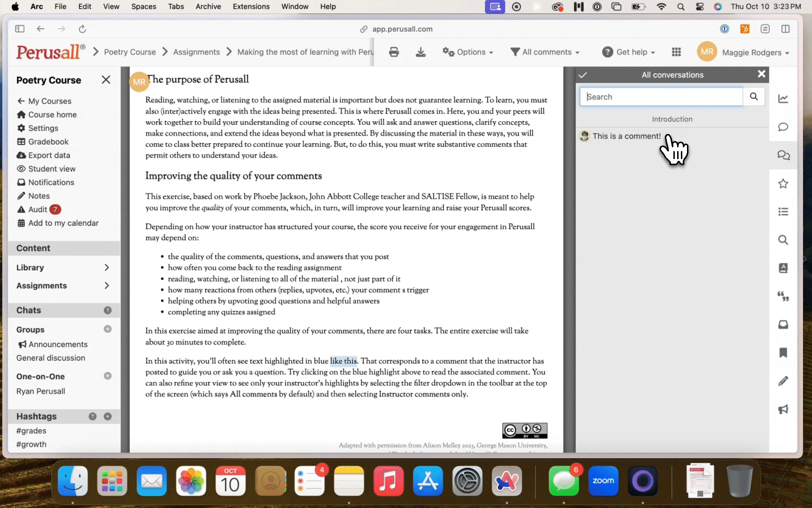Add a hashtag with plus icon
Screen dimensions: 812x508
(x=108, y=416)
